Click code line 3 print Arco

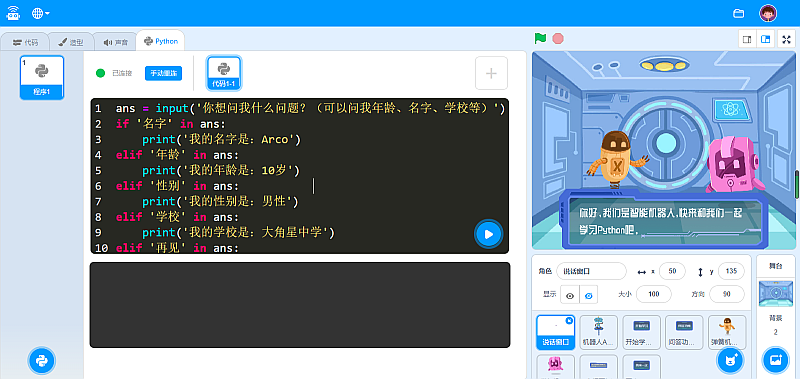pyautogui.click(x=222, y=139)
